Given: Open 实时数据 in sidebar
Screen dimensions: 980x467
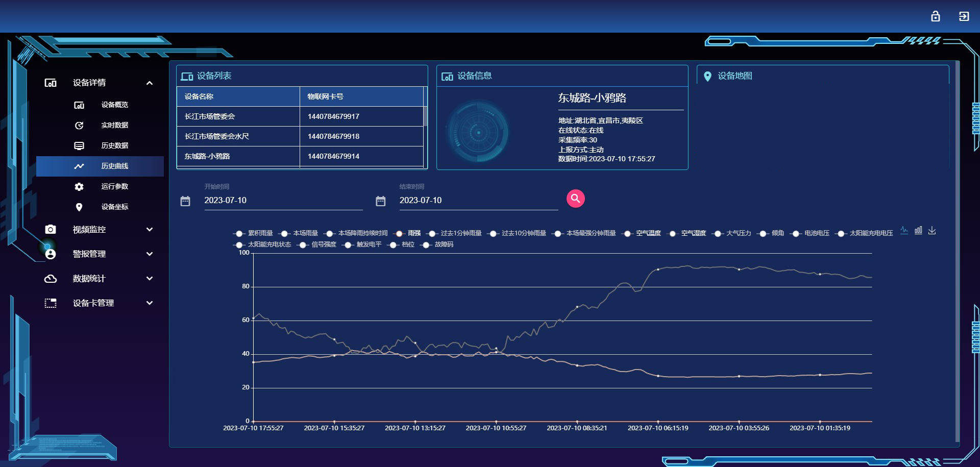Looking at the screenshot, I should click(114, 125).
